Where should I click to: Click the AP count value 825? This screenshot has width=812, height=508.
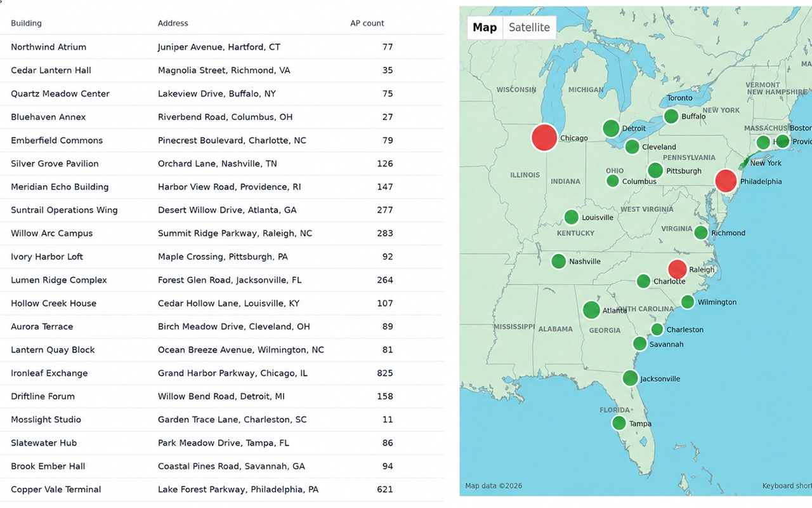click(x=385, y=373)
